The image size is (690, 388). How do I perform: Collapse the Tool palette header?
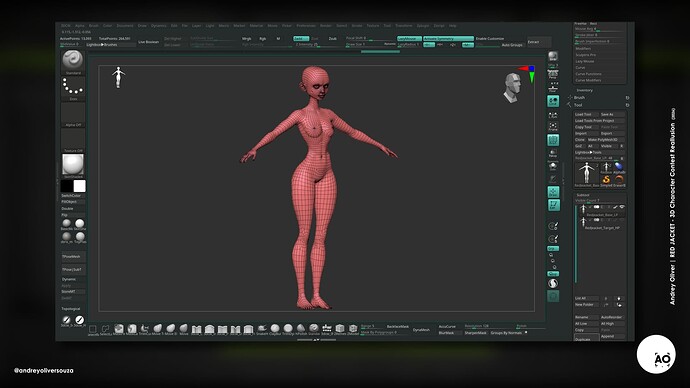coord(578,105)
